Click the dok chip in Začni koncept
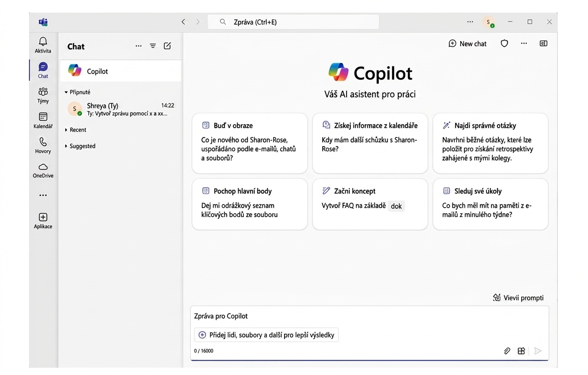Screen dimensions: 588x375 click(396, 206)
